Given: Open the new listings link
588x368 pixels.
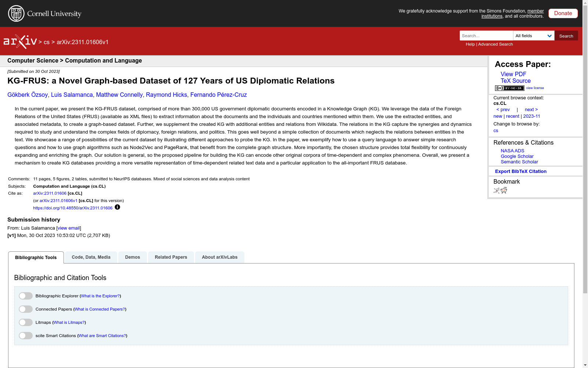Looking at the screenshot, I should point(498,116).
